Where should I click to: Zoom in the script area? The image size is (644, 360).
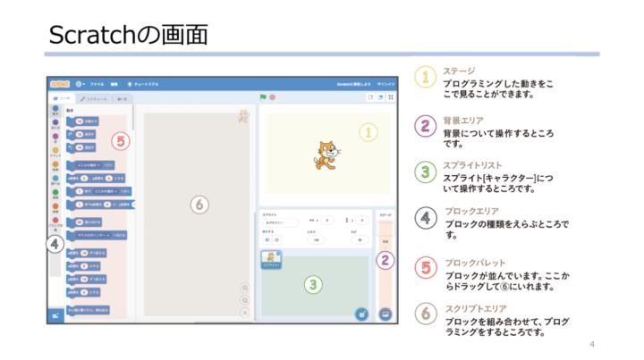(245, 288)
